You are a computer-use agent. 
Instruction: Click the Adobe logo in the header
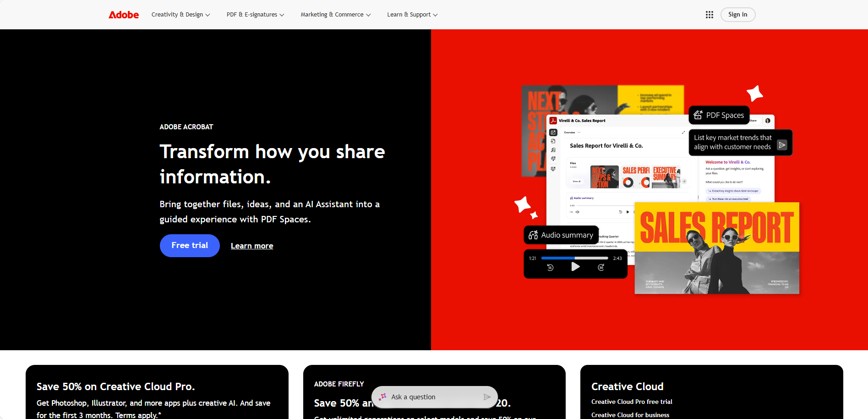pos(124,15)
